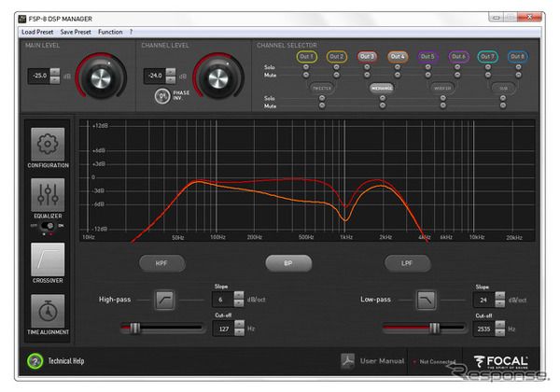Select the Out 1 channel
Screen dimensions: 560x392
pyautogui.click(x=306, y=56)
